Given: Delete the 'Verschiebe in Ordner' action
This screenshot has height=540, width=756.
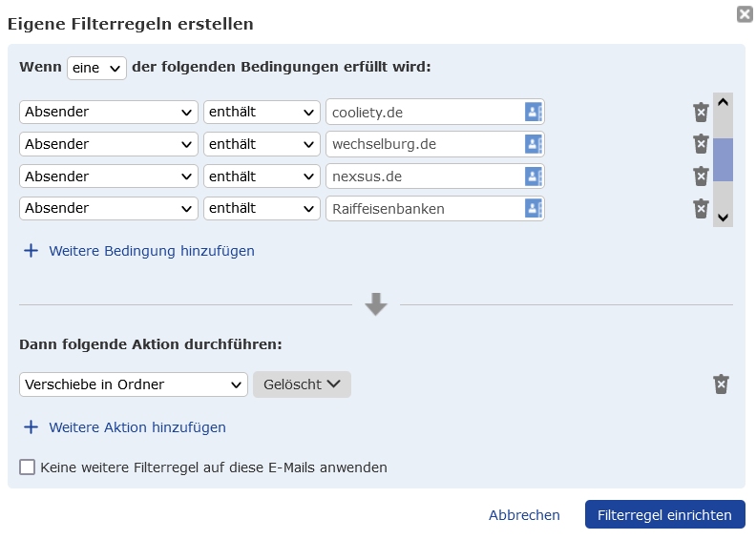Looking at the screenshot, I should [x=721, y=384].
